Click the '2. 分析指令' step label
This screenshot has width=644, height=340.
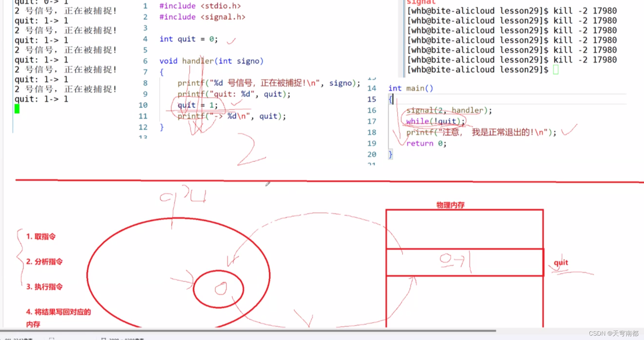point(44,262)
